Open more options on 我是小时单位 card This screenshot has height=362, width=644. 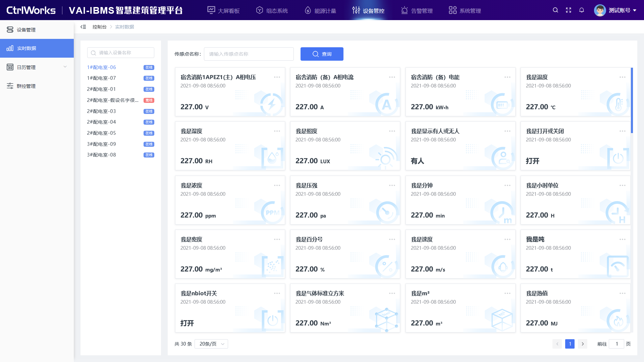pyautogui.click(x=623, y=185)
